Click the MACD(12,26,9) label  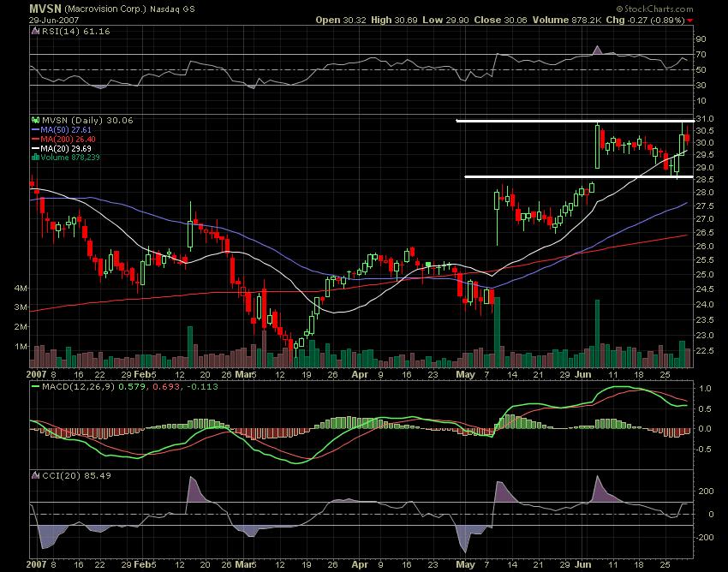(78, 386)
